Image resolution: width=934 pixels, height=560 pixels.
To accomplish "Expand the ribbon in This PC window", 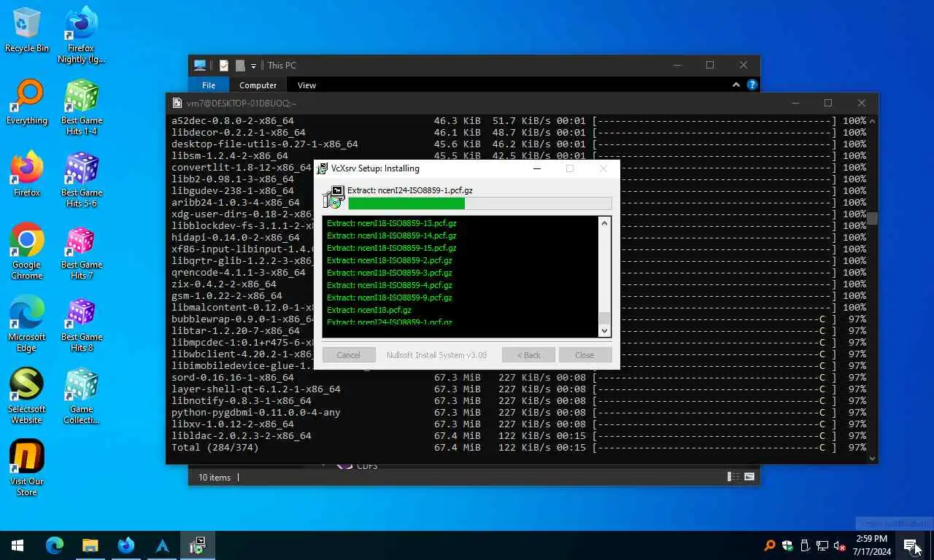I will click(736, 85).
